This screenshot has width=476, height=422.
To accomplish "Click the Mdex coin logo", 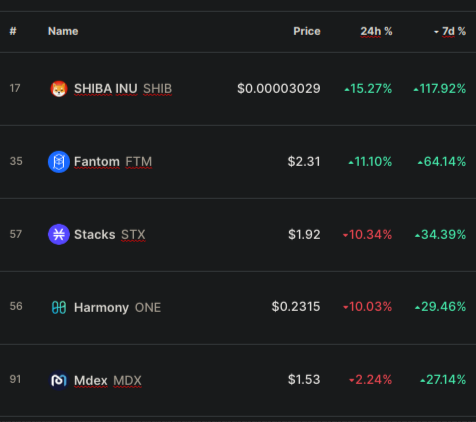I will tap(59, 380).
